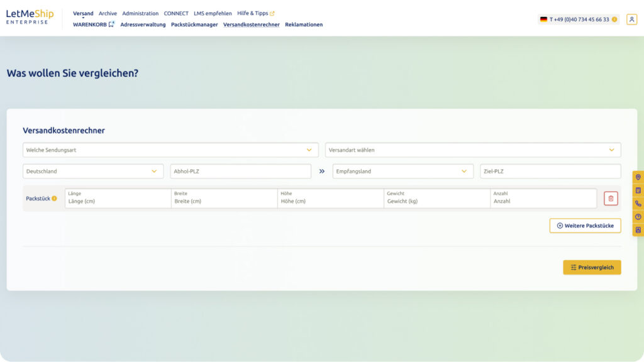Open the Deutschland origin country dropdown

[93, 172]
